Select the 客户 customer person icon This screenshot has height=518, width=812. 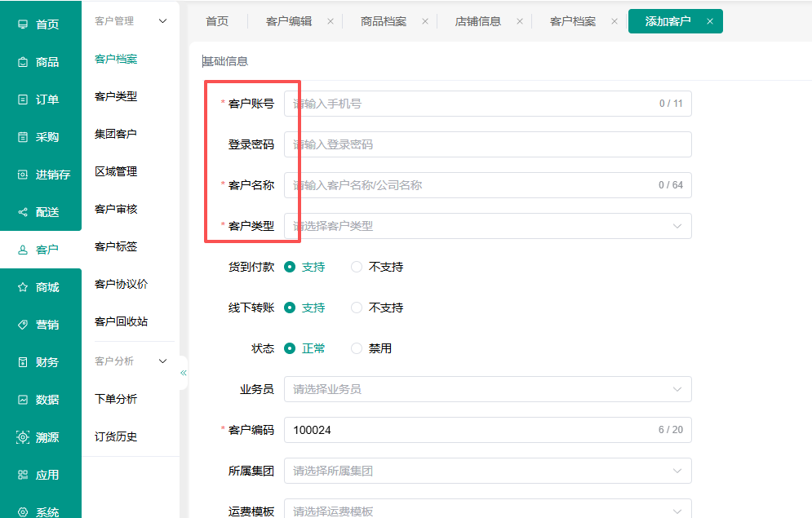23,250
